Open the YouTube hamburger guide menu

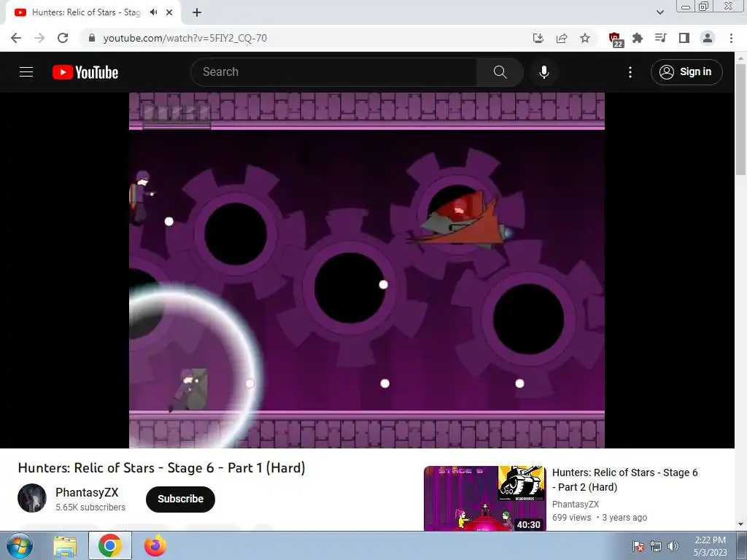[26, 72]
